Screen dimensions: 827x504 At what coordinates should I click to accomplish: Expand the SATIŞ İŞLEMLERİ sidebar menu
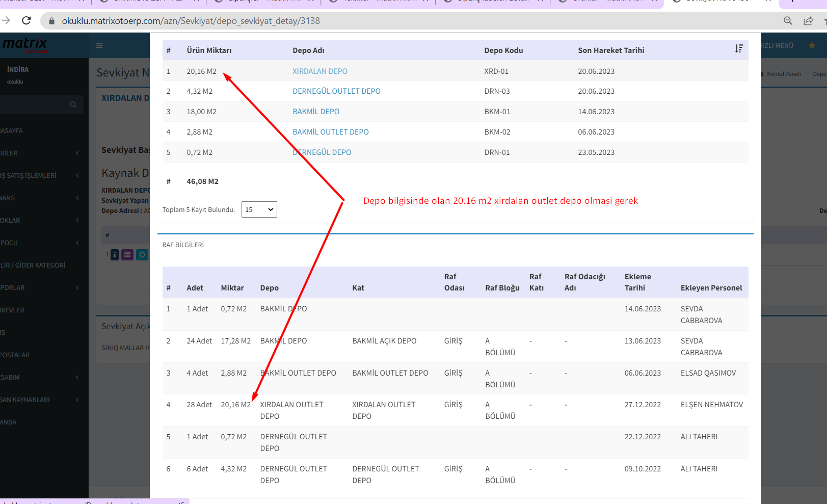pyautogui.click(x=31, y=175)
